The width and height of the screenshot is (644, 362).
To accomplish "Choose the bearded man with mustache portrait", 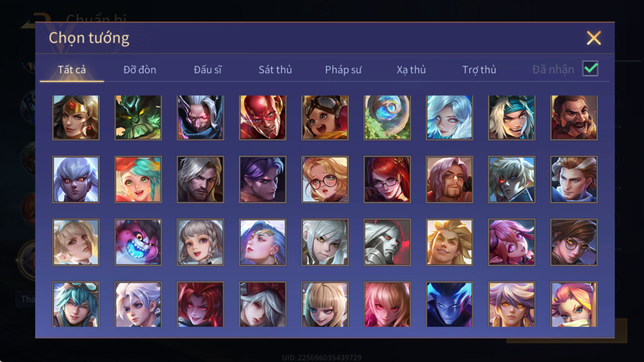I will point(574,117).
